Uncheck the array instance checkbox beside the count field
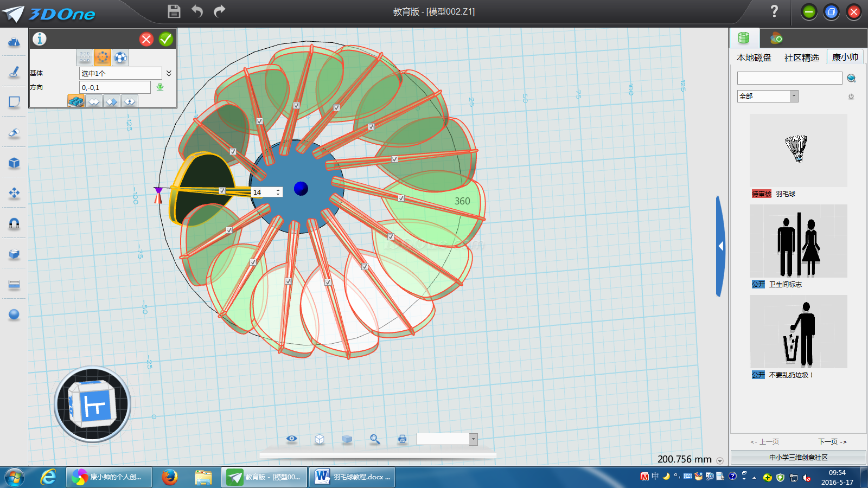 222,191
